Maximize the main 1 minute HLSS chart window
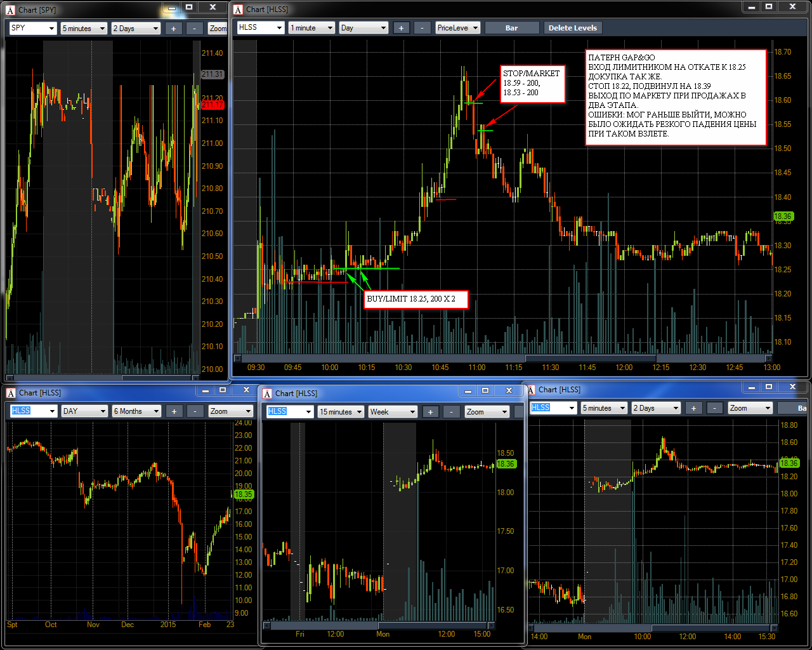 pyautogui.click(x=769, y=6)
